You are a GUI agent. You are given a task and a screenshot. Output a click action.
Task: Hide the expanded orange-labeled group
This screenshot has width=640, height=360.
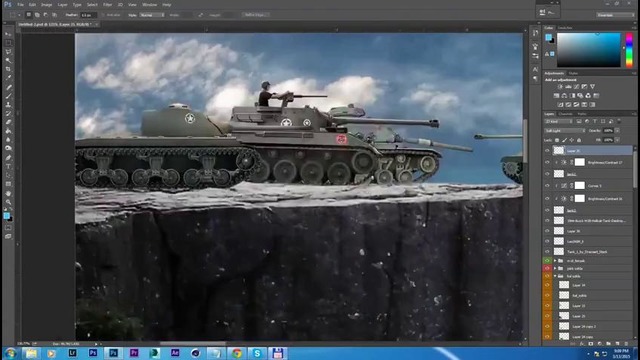pyautogui.click(x=547, y=276)
